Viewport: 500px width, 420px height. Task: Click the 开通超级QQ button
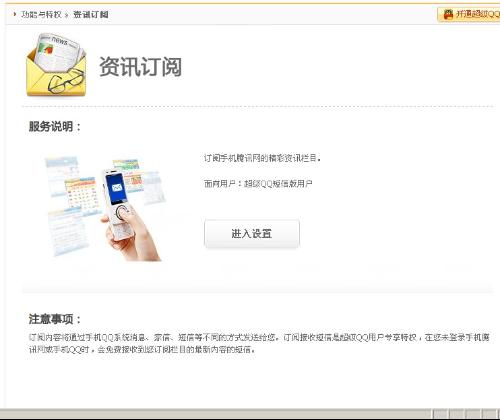coord(469,14)
